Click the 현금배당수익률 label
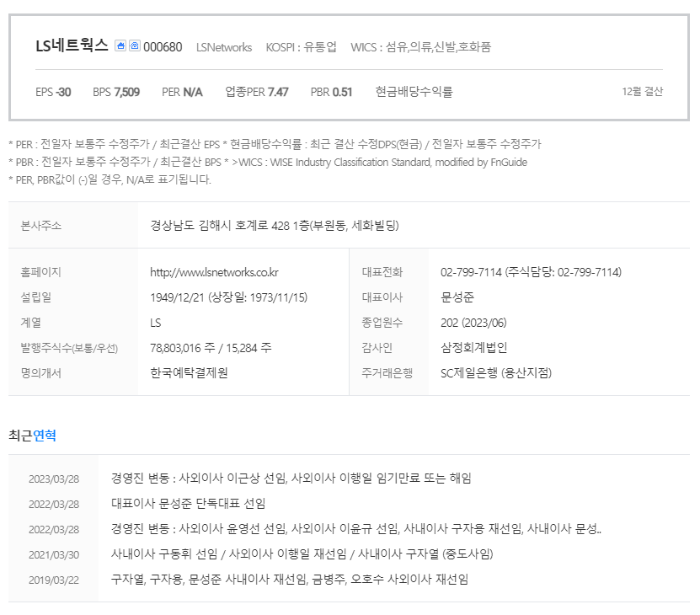The height and width of the screenshot is (615, 700). coord(414,92)
